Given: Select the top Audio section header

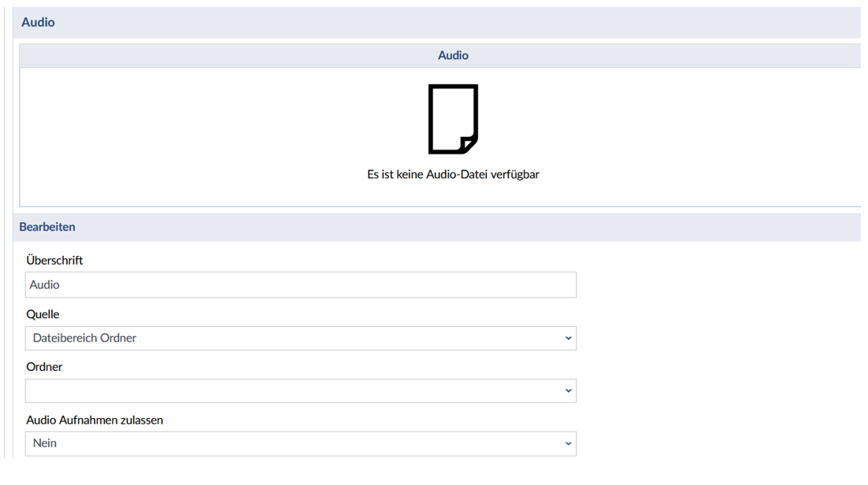Looking at the screenshot, I should (38, 23).
